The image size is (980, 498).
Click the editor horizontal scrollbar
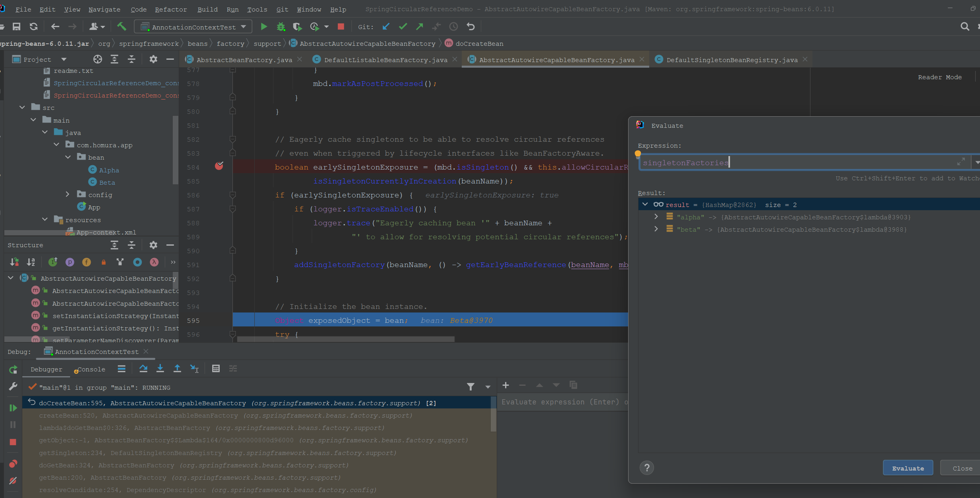346,339
